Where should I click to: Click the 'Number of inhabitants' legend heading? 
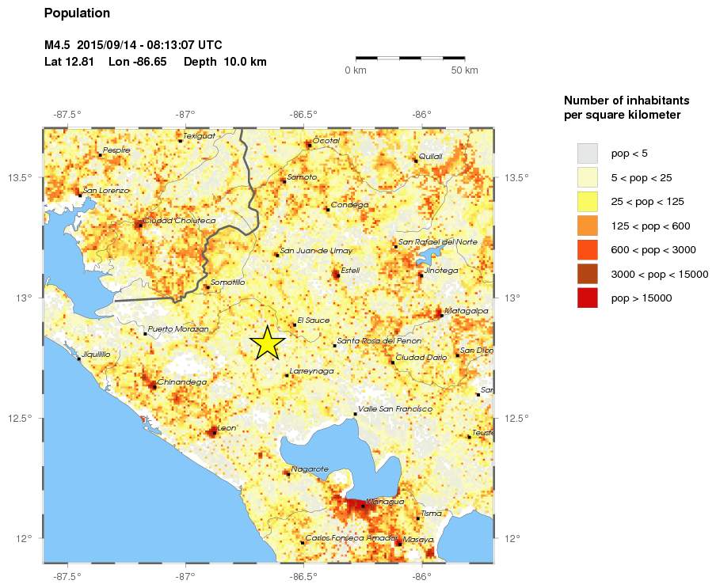click(x=626, y=101)
